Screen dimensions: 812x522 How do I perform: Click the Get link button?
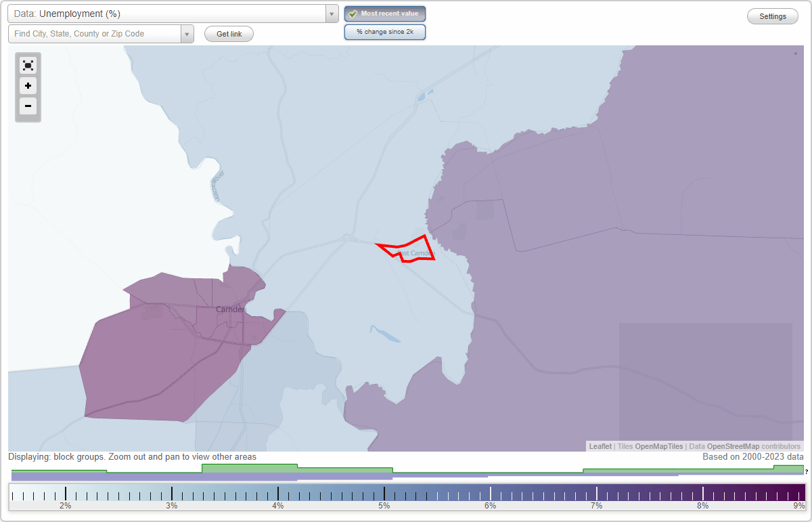[229, 33]
